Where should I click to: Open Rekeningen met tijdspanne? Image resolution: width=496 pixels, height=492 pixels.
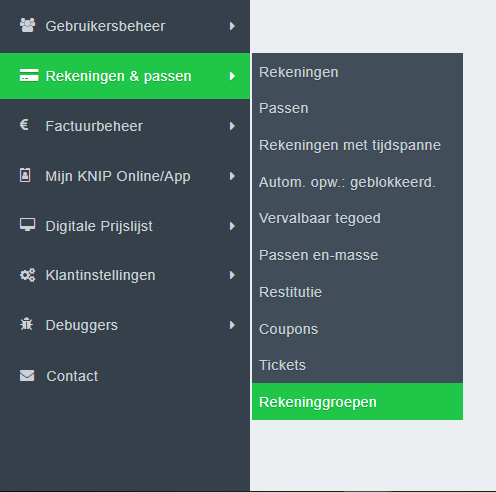(x=357, y=145)
